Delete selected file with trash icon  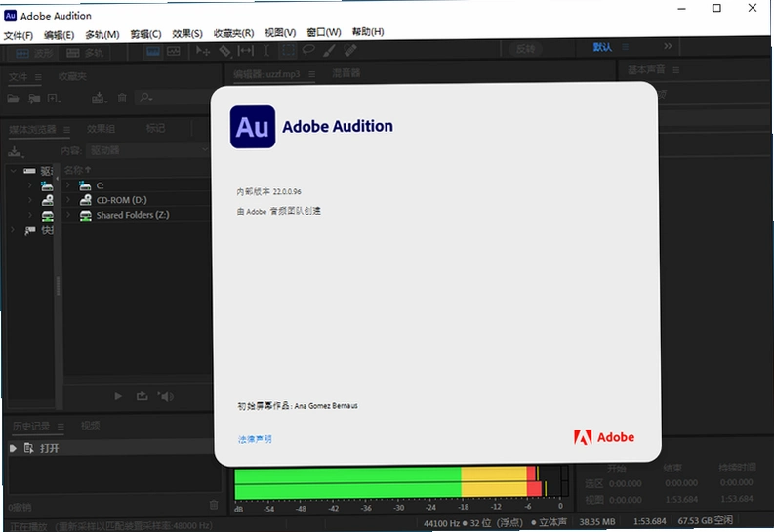pos(122,98)
